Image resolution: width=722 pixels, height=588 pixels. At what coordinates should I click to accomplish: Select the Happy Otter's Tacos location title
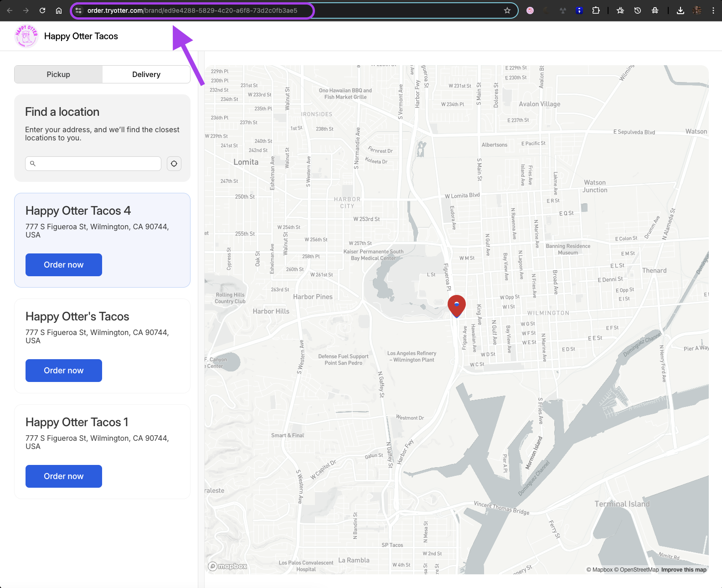click(x=77, y=316)
